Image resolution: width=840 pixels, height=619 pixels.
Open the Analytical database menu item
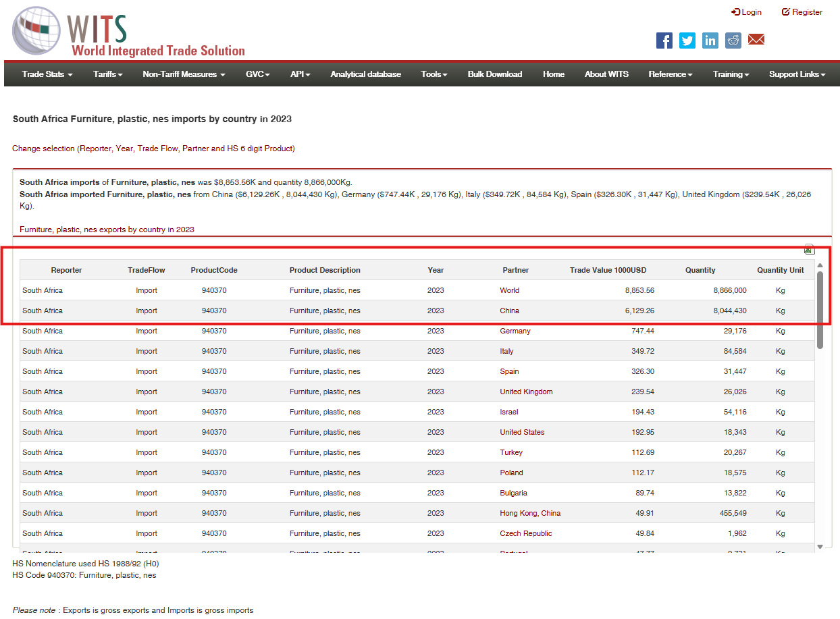coord(365,74)
